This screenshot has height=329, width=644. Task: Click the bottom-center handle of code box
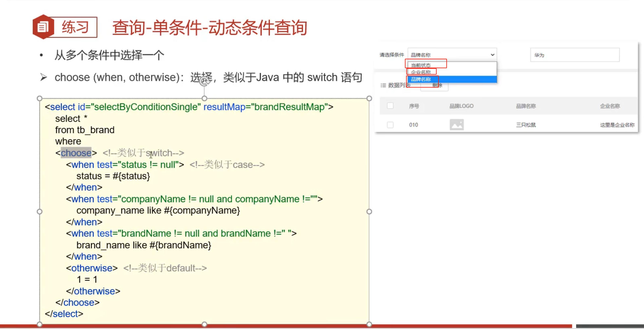(204, 324)
